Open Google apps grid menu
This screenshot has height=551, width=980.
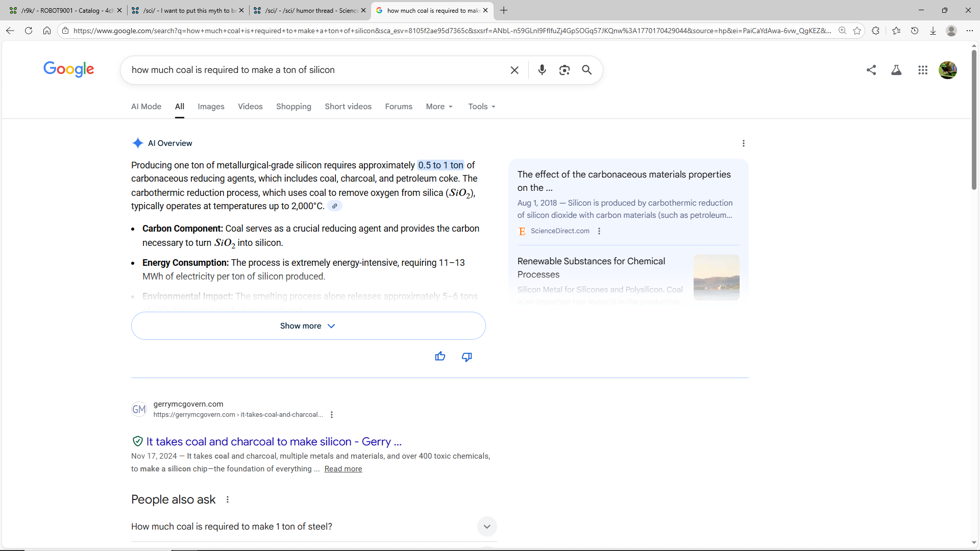[x=922, y=70]
